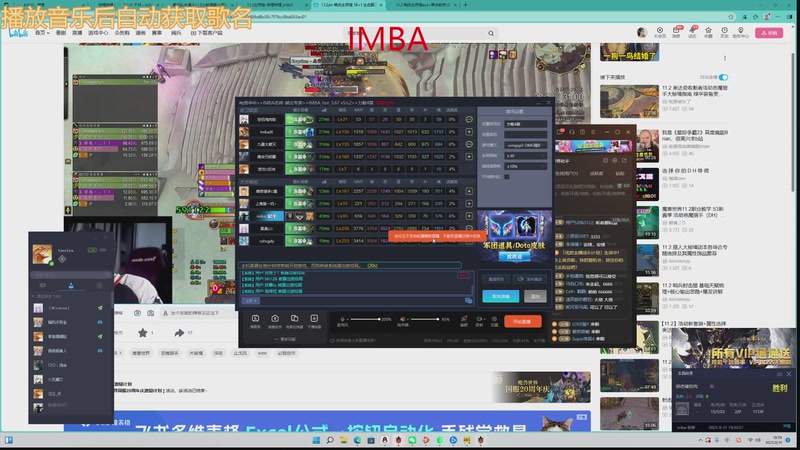Click the blue button on 军团道具/Dota皮肤 banner
This screenshot has height=450, width=800.
pyautogui.click(x=514, y=257)
